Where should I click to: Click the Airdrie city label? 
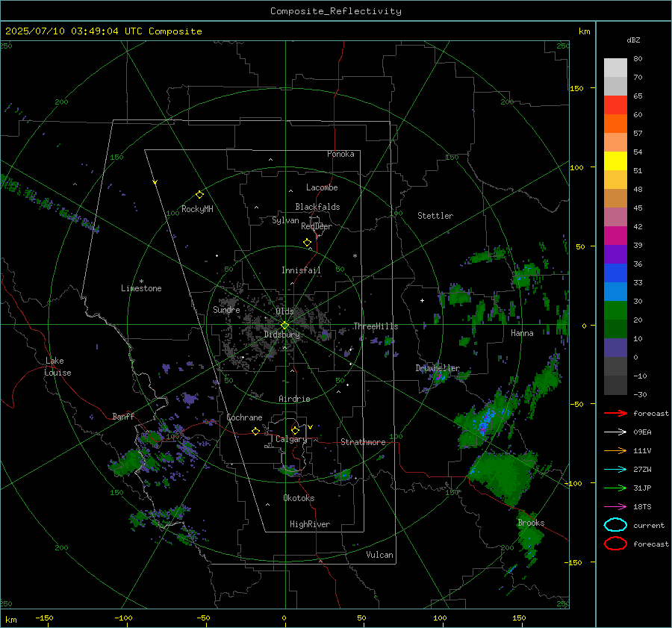tap(294, 399)
